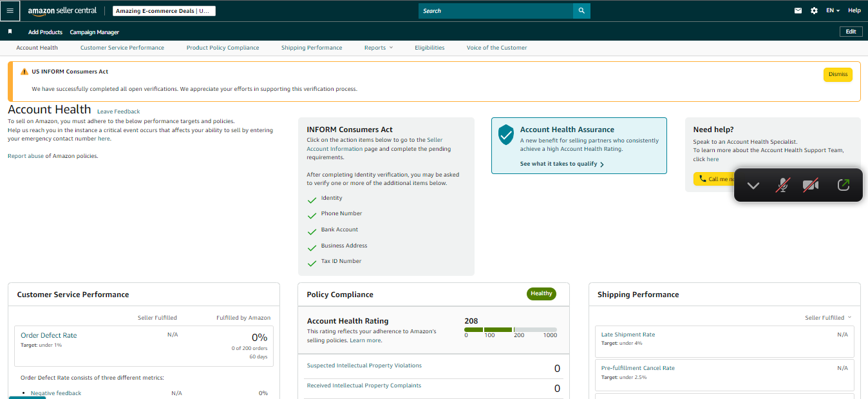This screenshot has width=868, height=399.
Task: Click the Bank Account green checkmark
Action: point(312,231)
